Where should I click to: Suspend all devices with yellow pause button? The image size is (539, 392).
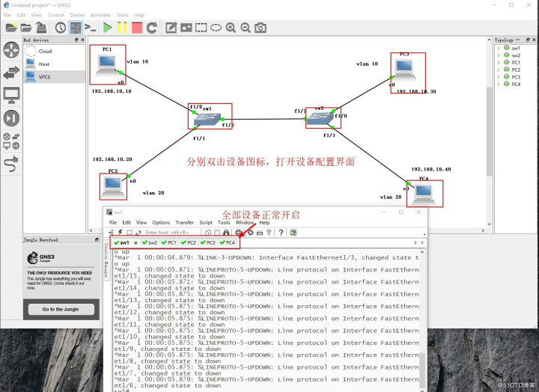pos(122,28)
